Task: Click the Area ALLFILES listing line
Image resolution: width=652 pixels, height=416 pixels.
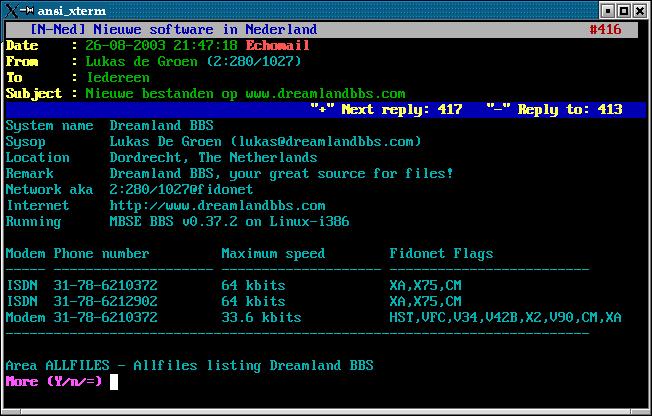Action: tap(190, 366)
